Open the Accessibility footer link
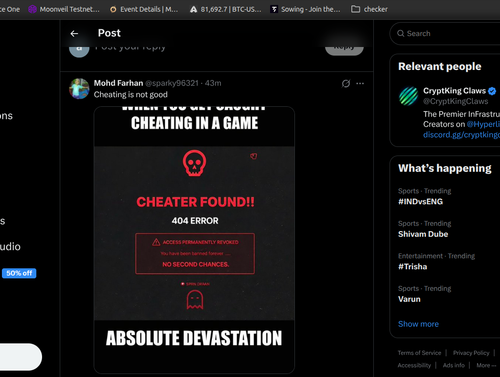This screenshot has width=500, height=377. click(x=414, y=365)
